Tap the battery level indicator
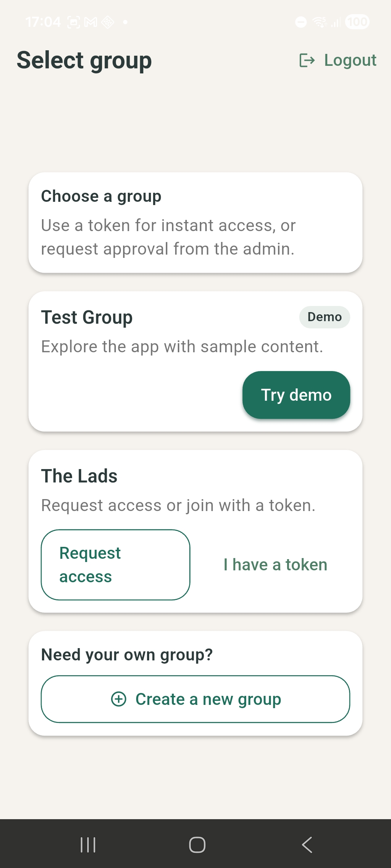Viewport: 391px width, 868px height. pyautogui.click(x=357, y=22)
